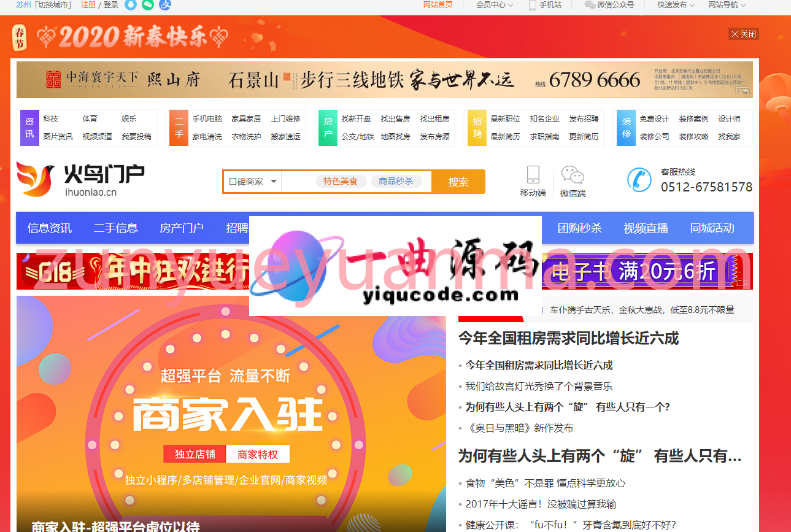Click the QQ login icon
791x532 pixels.
[131, 5]
